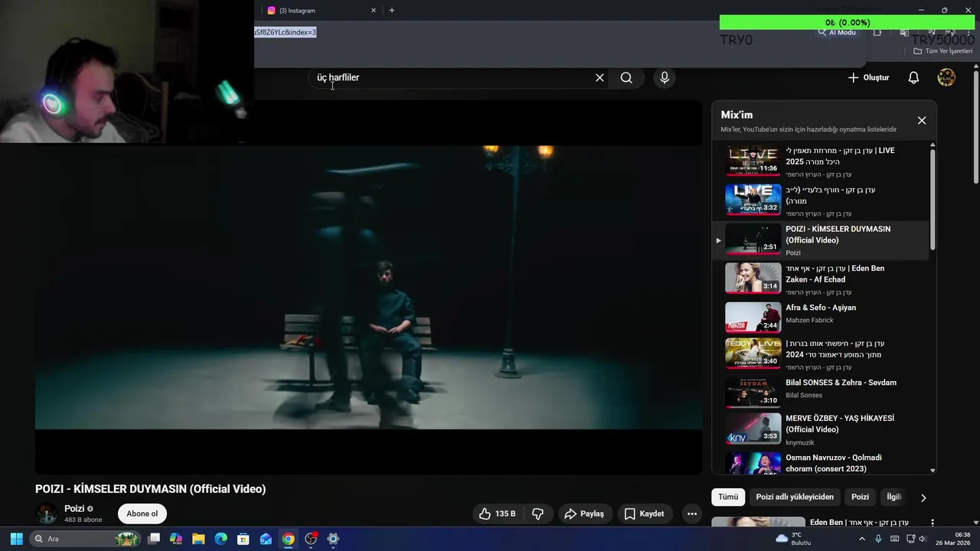Play Eden Ben Zaken - Af Echad

point(819,279)
